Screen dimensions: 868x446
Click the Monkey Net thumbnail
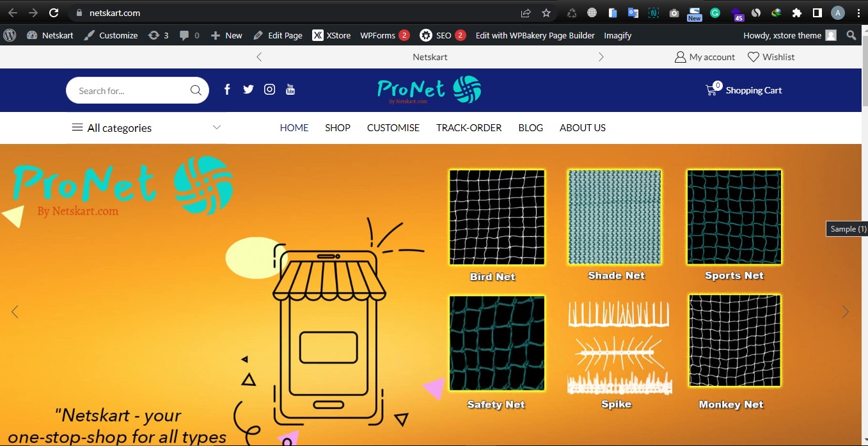tap(734, 341)
